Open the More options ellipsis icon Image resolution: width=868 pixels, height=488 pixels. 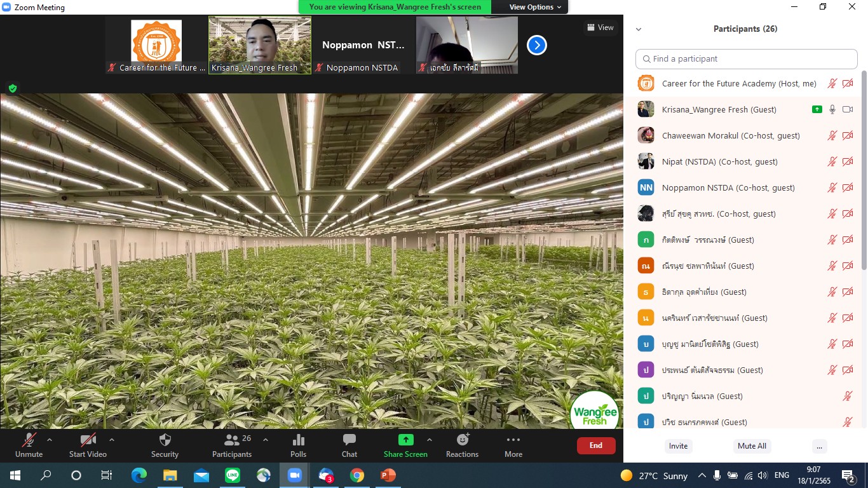coord(513,440)
